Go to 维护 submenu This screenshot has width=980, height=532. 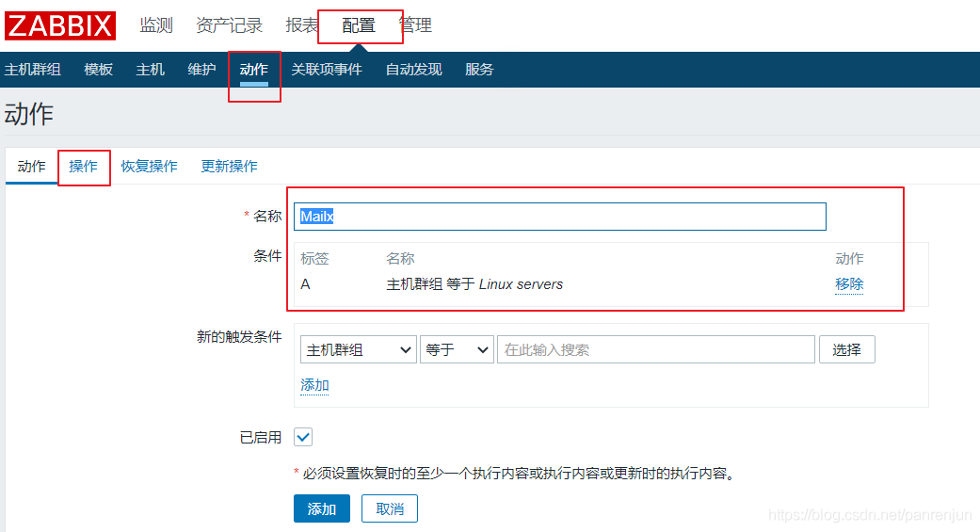pos(201,70)
